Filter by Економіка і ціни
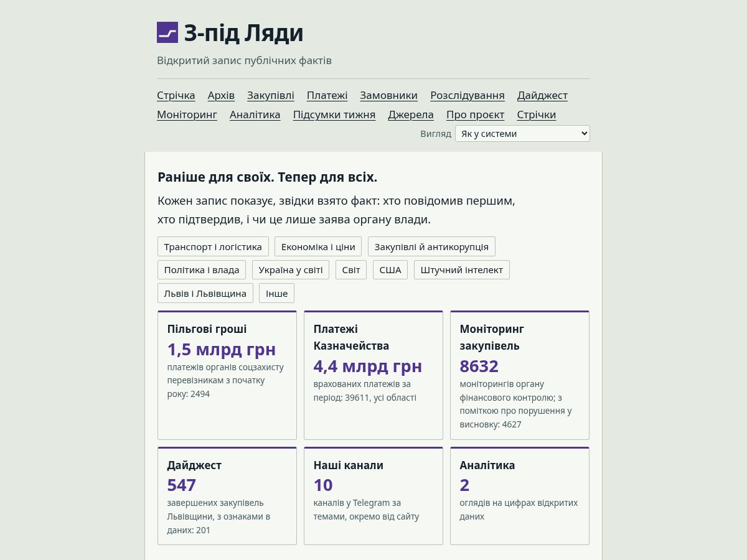The height and width of the screenshot is (560, 747). pyautogui.click(x=318, y=246)
